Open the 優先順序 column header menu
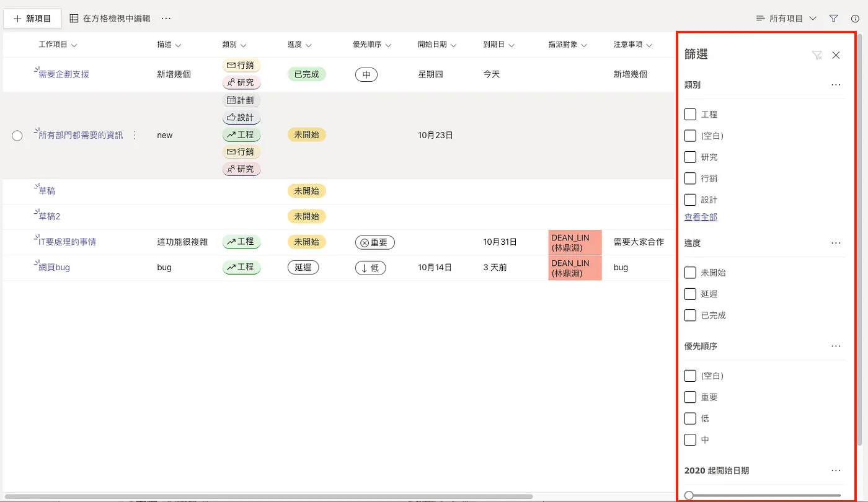 point(372,45)
